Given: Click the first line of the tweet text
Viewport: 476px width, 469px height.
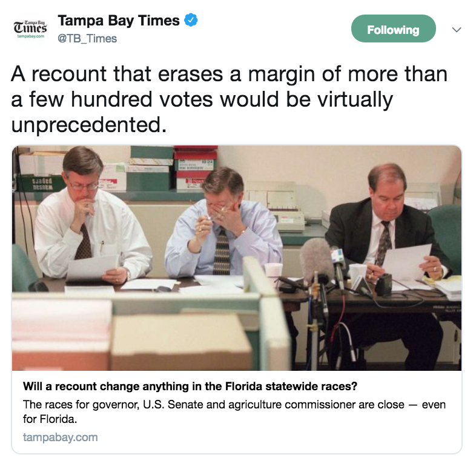Looking at the screenshot, I should click(x=229, y=74).
